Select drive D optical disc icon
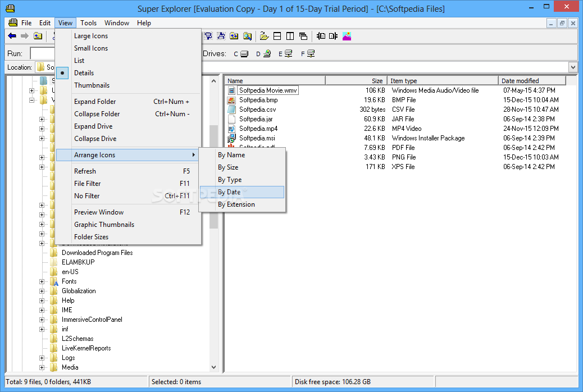583x392 pixels. (x=267, y=54)
